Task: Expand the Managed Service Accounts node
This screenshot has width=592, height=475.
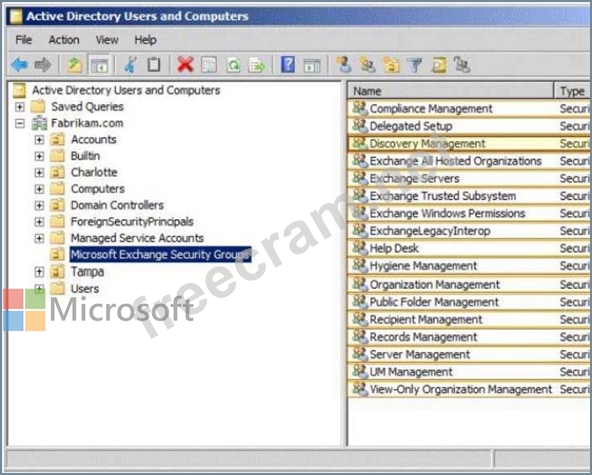Action: pos(39,238)
